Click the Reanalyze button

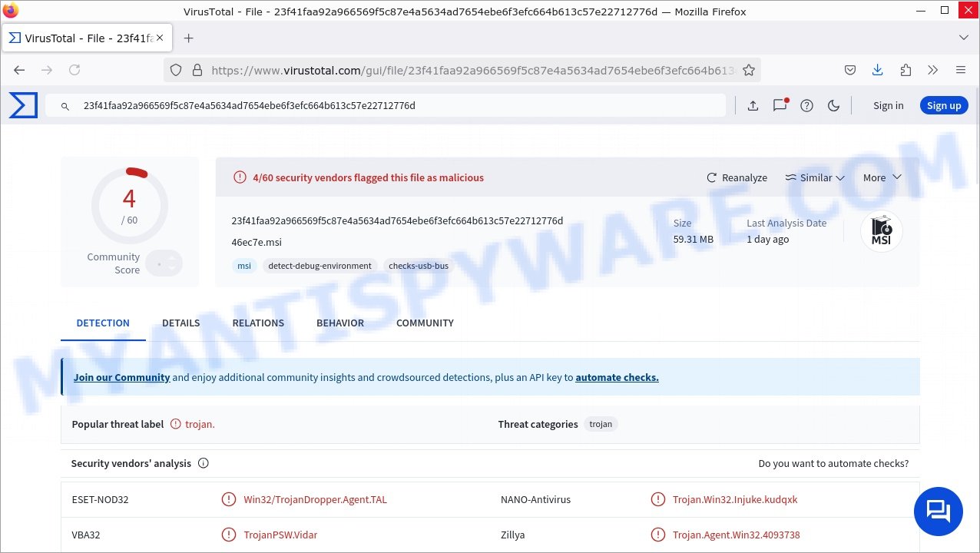tap(737, 177)
